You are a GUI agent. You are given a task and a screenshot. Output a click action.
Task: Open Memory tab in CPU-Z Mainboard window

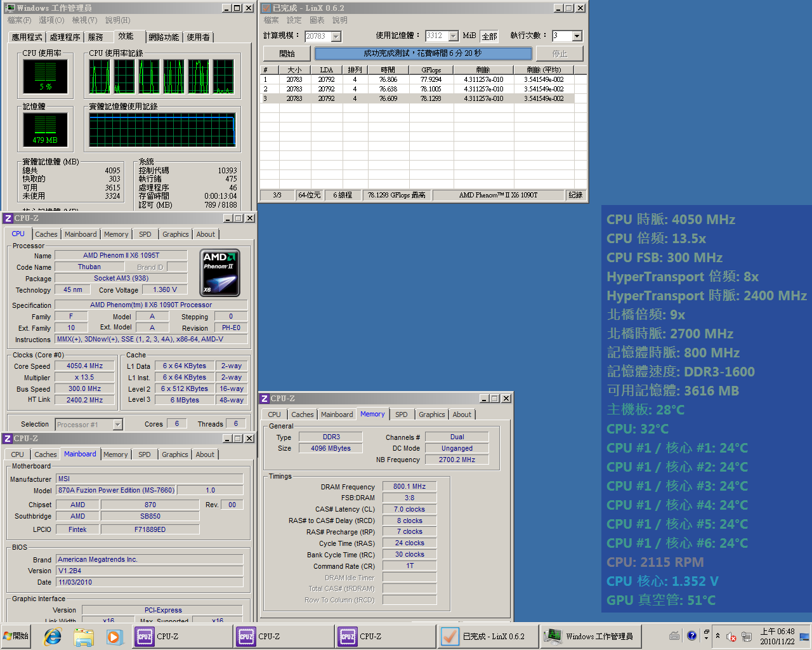[x=115, y=454]
